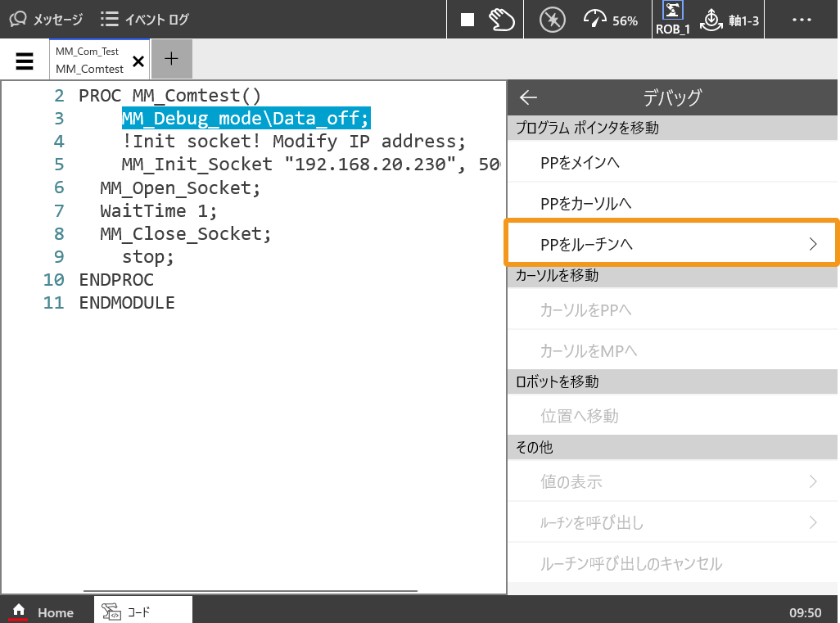
Task: Open the メッセージ messages panel
Action: [46, 20]
